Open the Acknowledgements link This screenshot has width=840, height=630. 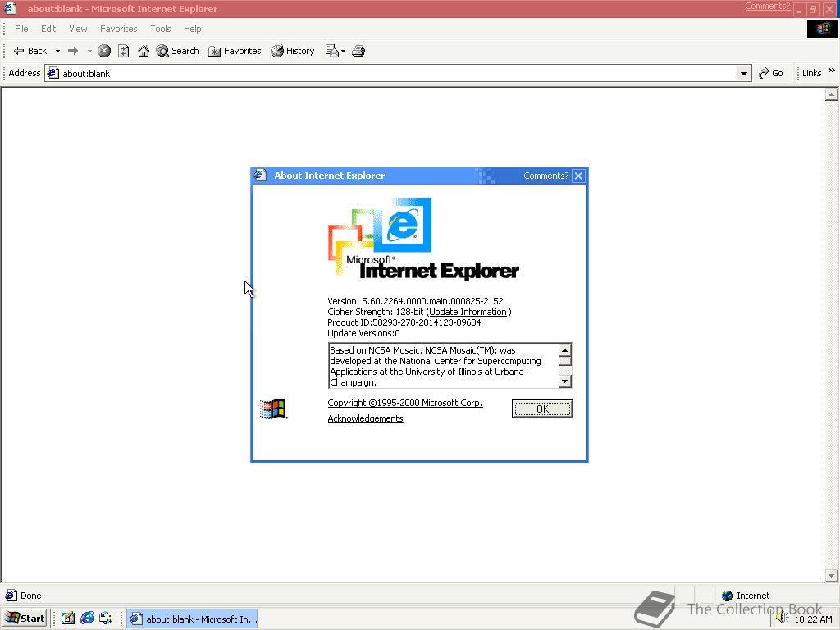click(365, 418)
